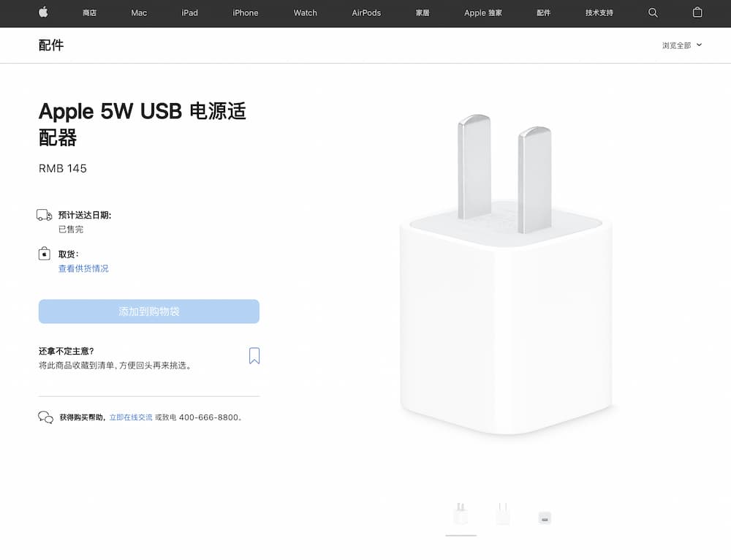The width and height of the screenshot is (731, 560).
Task: Open search with the magnifier icon
Action: click(653, 12)
